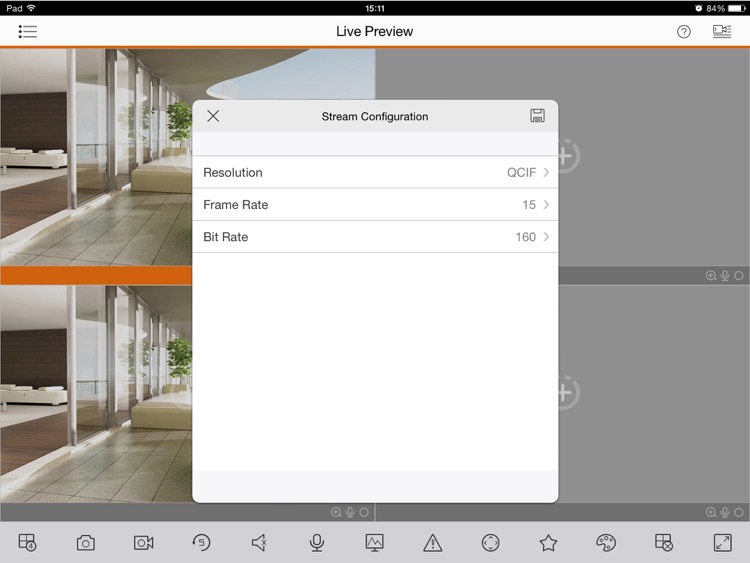Click the 15:11 clock in status bar
This screenshot has height=563, width=750.
[x=375, y=8]
